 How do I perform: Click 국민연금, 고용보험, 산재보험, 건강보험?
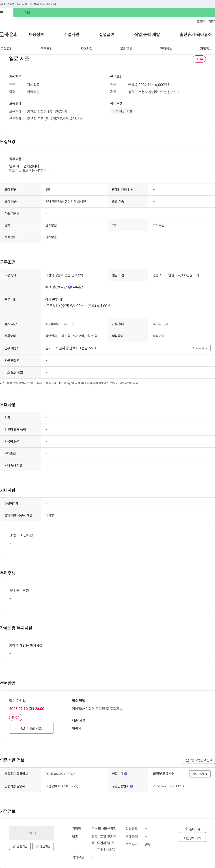pyautogui.click(x=71, y=336)
